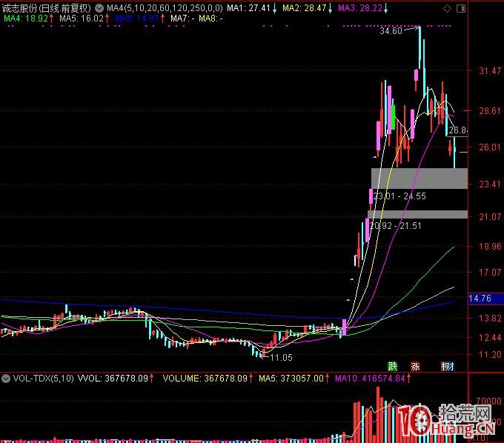Click the 17.07 axis price label

[489, 273]
